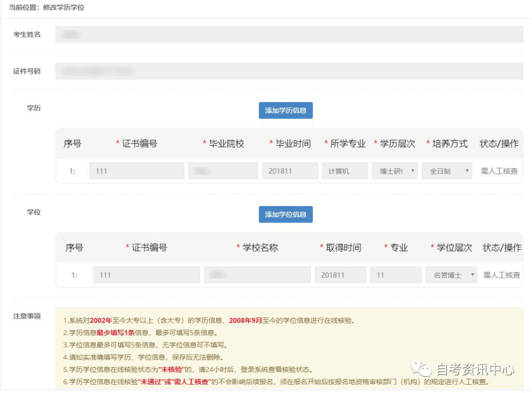Click the 学位 证书编号 field with 111
The width and height of the screenshot is (532, 393).
147,275
